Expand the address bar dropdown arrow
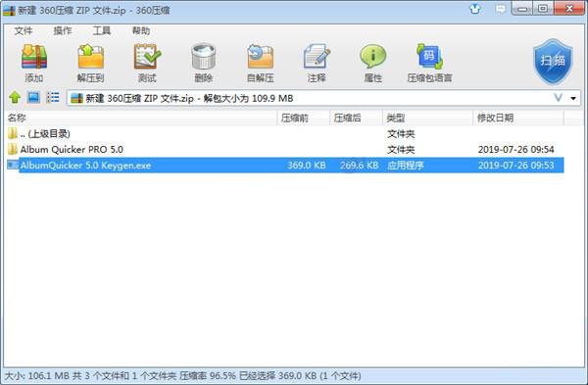 pyautogui.click(x=573, y=98)
